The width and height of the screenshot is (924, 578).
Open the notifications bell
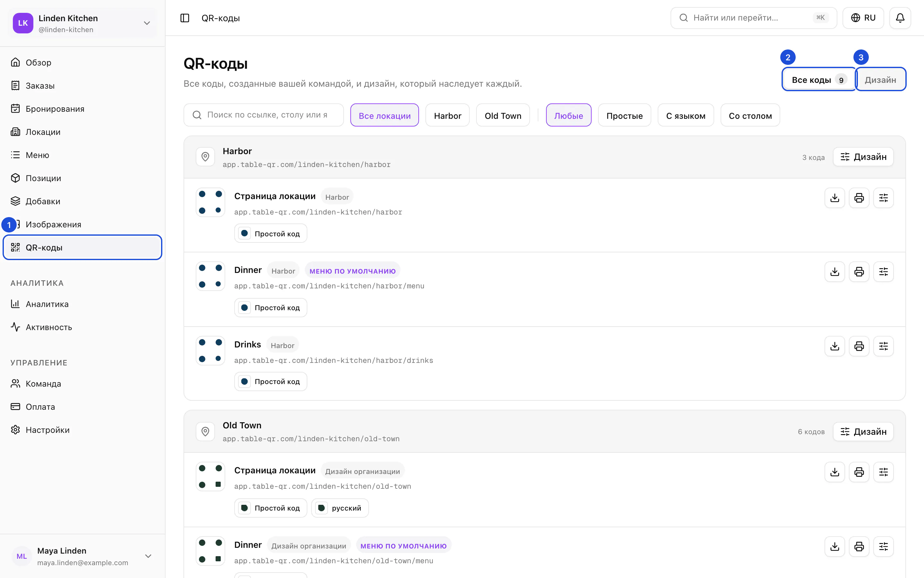(900, 18)
